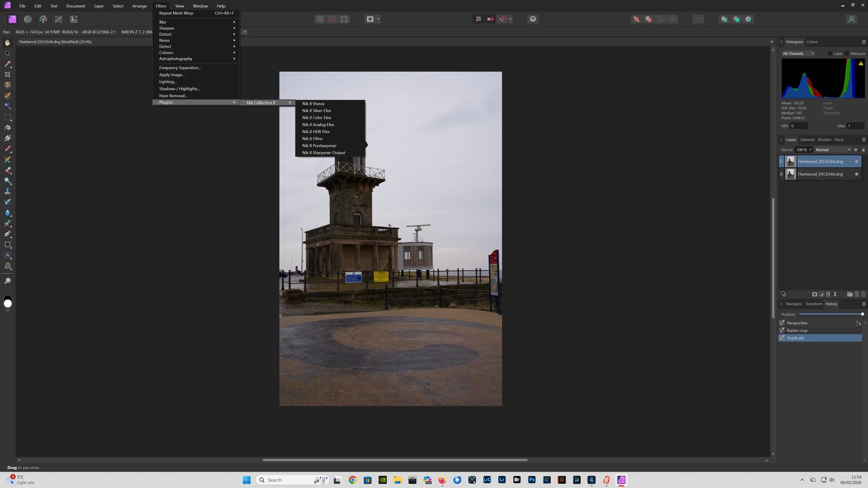Select the Zoom magnifier tool
868x488 pixels.
click(8, 281)
